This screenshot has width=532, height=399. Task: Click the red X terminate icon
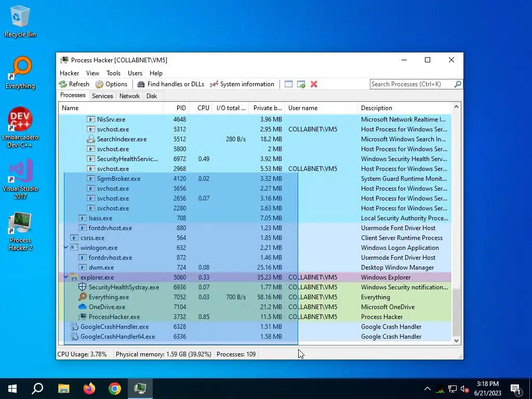click(314, 84)
